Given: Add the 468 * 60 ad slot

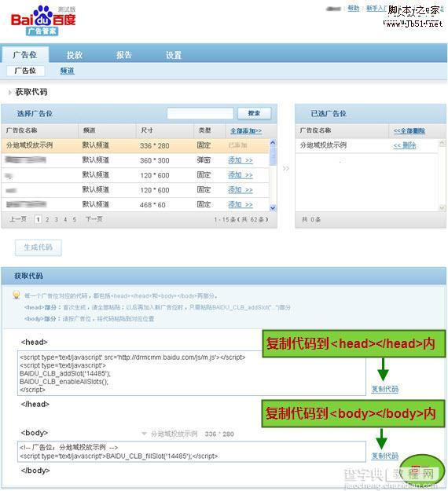Looking at the screenshot, I should pos(241,204).
